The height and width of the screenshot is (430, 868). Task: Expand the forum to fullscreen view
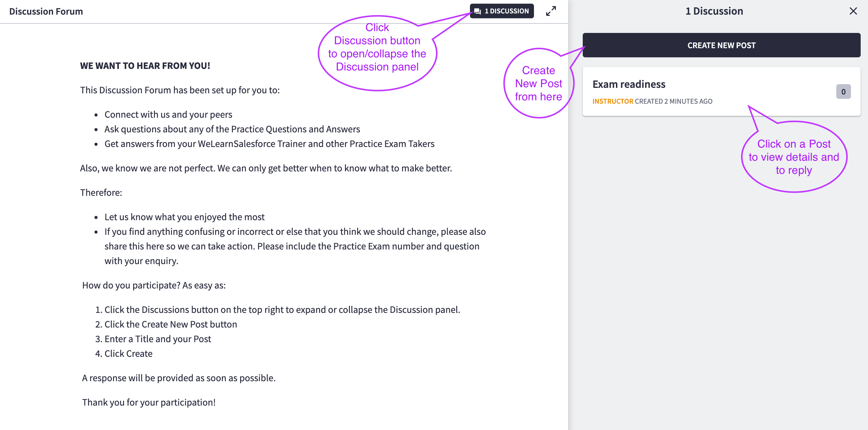(x=551, y=11)
